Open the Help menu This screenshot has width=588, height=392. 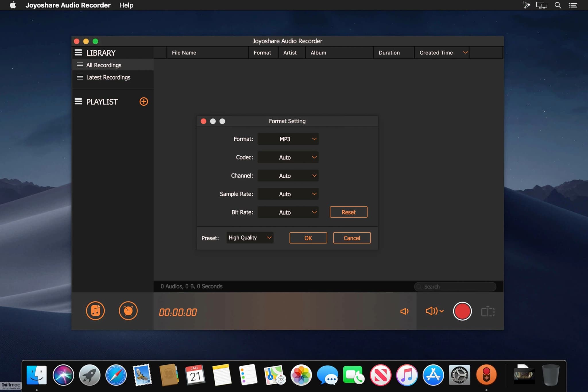click(x=126, y=5)
